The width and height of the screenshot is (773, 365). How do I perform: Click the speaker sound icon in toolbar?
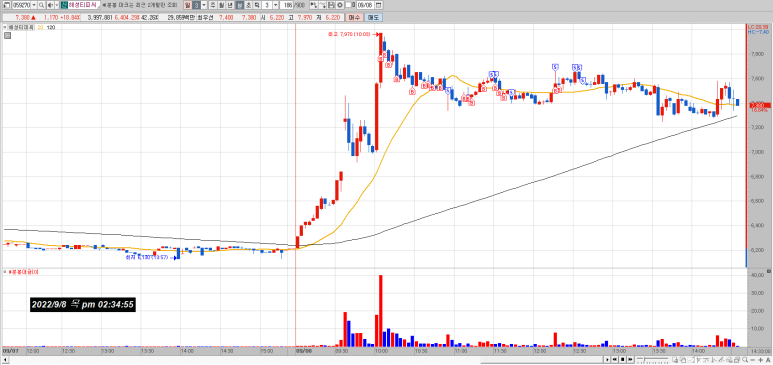pyautogui.click(x=50, y=5)
